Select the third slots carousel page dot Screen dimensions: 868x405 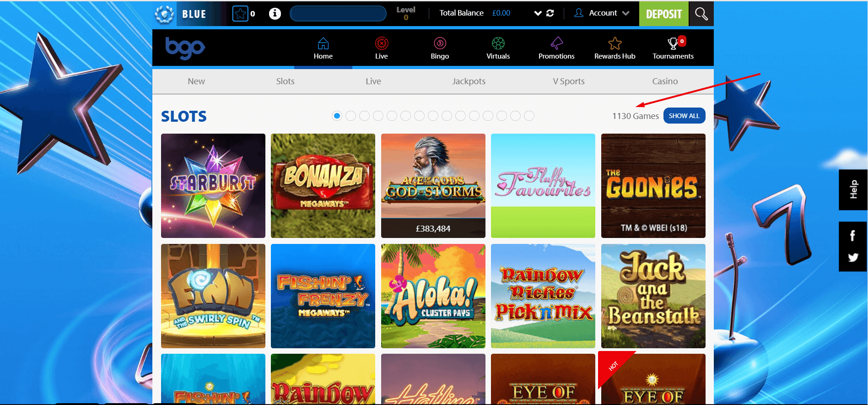coord(365,116)
